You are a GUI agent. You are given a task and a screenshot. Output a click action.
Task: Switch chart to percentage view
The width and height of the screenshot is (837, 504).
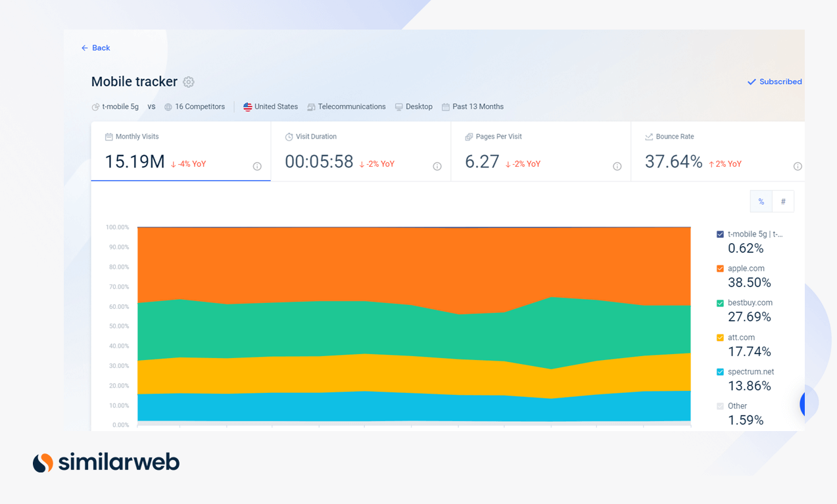[761, 202]
